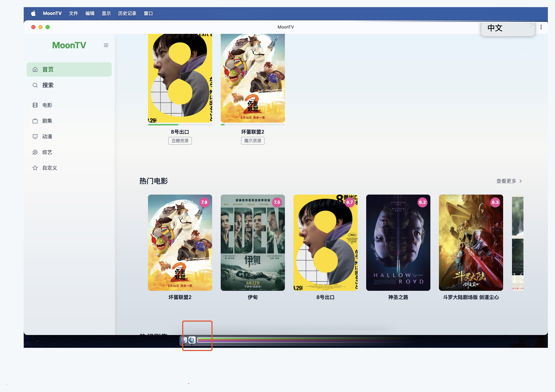Open 查看更多 for hot movies
The width and height of the screenshot is (555, 392).
pos(509,181)
